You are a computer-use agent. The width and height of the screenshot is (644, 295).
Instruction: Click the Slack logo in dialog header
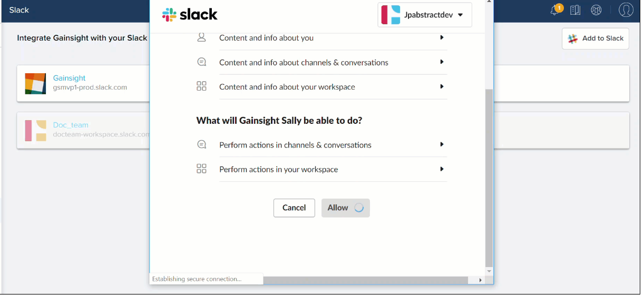[190, 14]
